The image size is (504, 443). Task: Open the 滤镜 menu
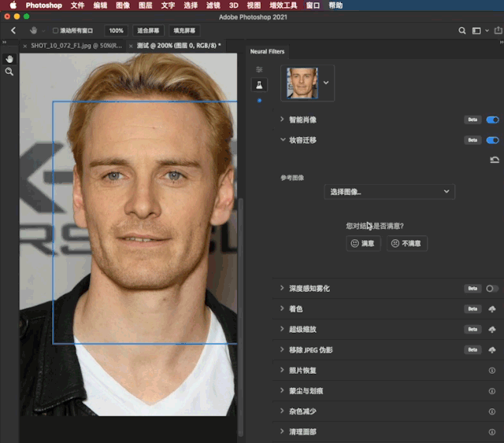(213, 6)
